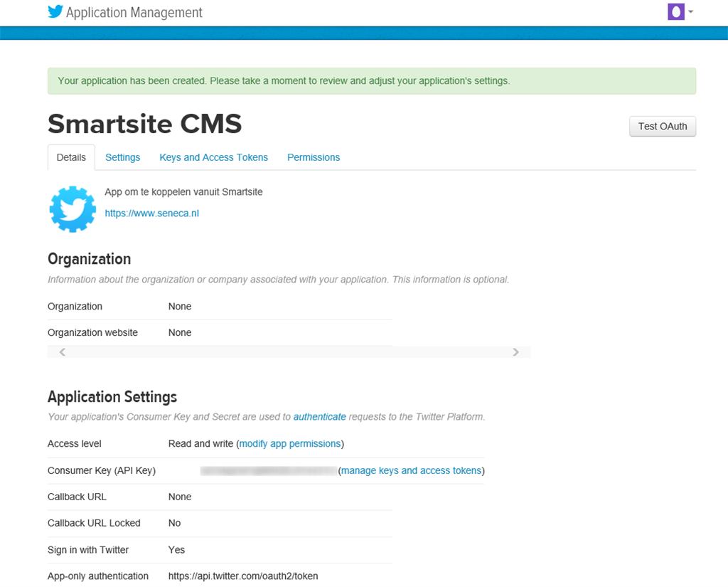Screen dimensions: 728x587
Task: Click the 'Organization website' row label
Action: 93,333
